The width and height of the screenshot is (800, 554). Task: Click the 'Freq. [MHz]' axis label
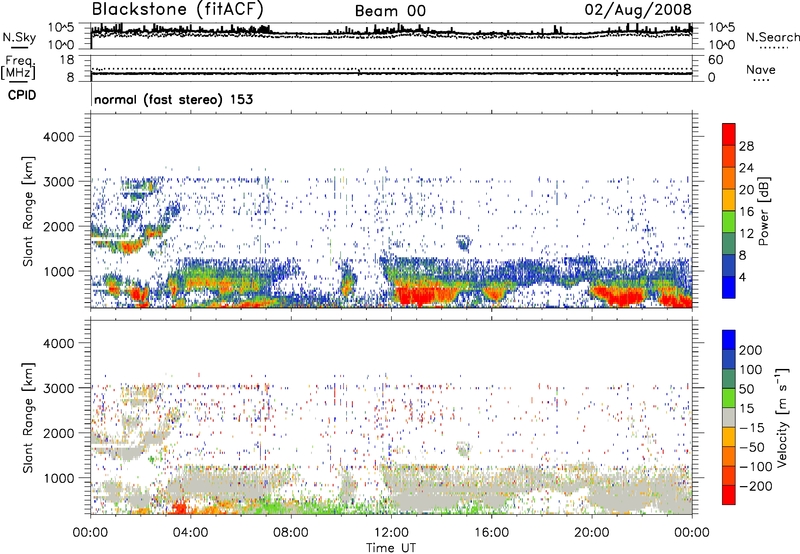[19, 68]
